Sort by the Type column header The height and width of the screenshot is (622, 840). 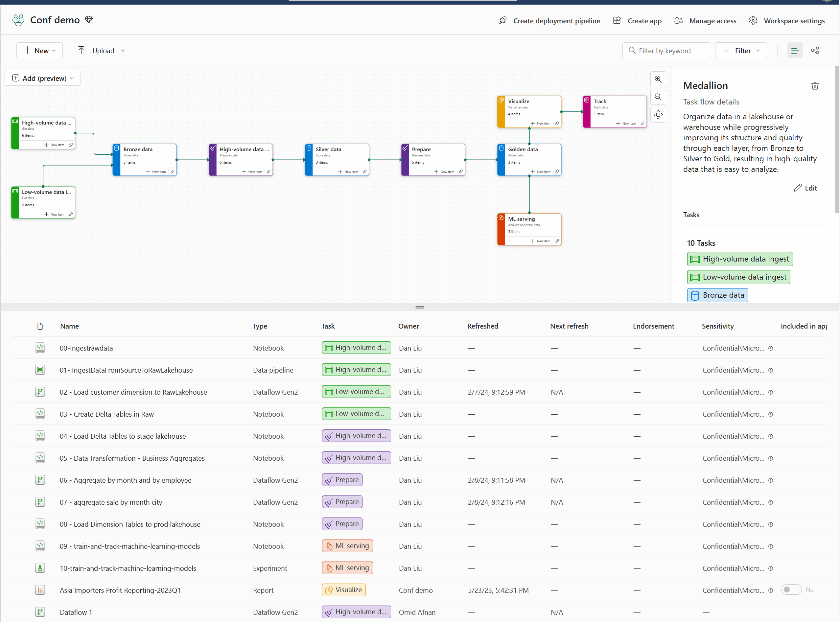pos(260,326)
